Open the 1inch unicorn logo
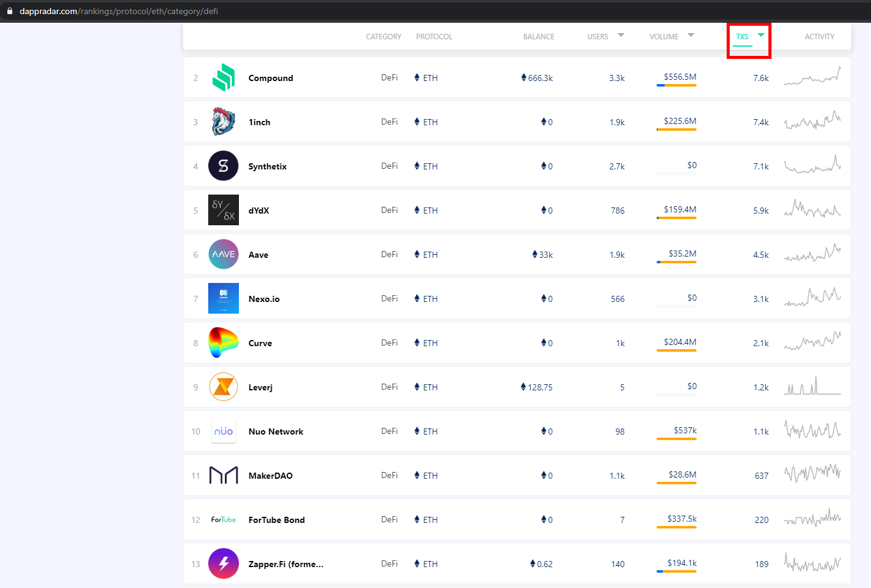871x588 pixels. click(224, 122)
